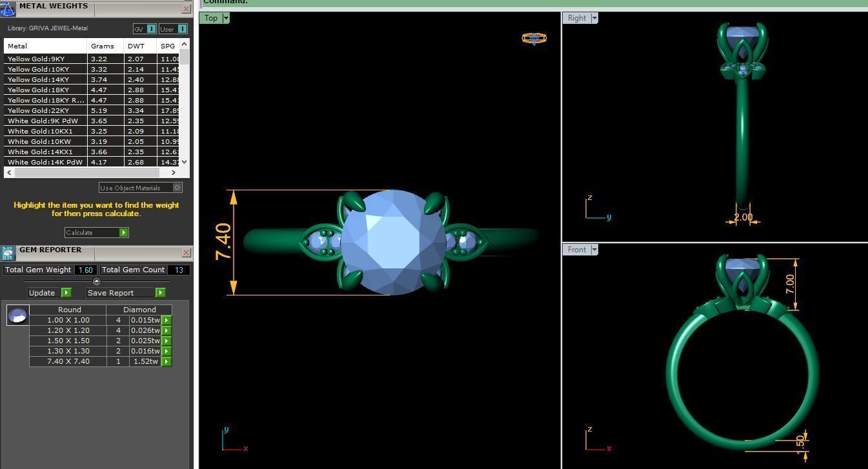Close the Metal Weights panel
The height and width of the screenshot is (469, 868).
[x=186, y=9]
